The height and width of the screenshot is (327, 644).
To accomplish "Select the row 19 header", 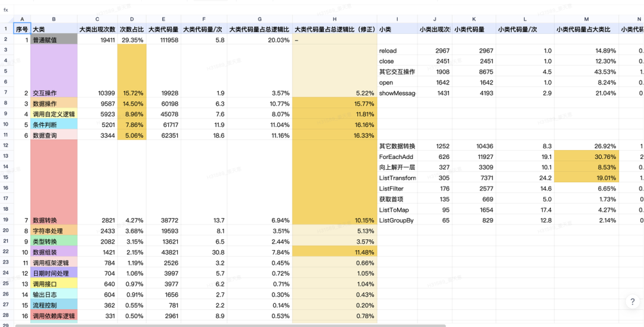I will pyautogui.click(x=6, y=220).
